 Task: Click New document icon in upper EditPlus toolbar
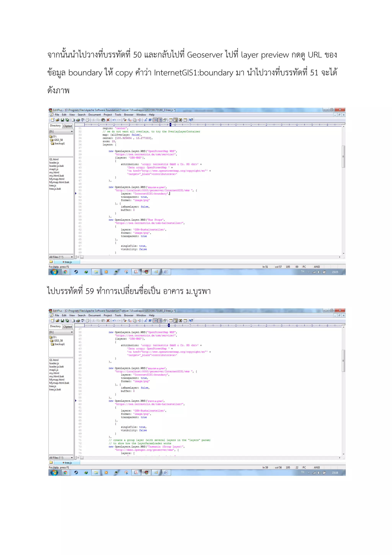(x=53, y=120)
